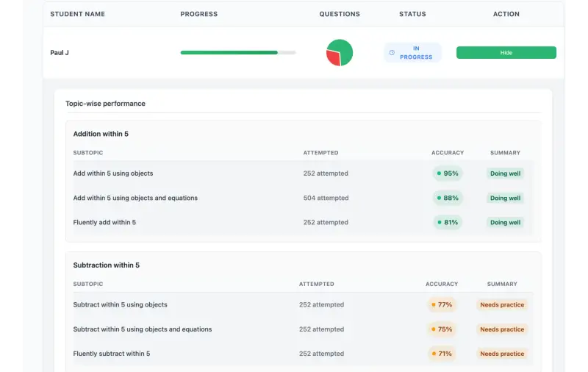The height and width of the screenshot is (372, 588).
Task: Click the 504 attempted value
Action: point(326,198)
